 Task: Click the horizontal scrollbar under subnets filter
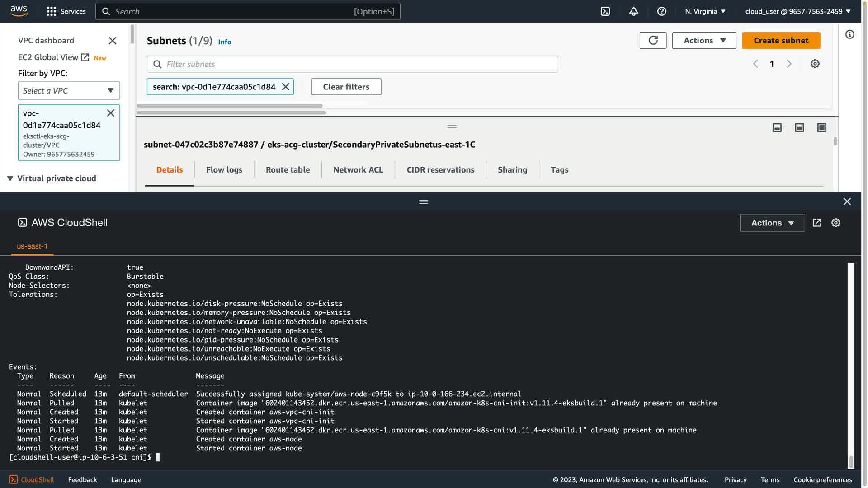pyautogui.click(x=230, y=106)
